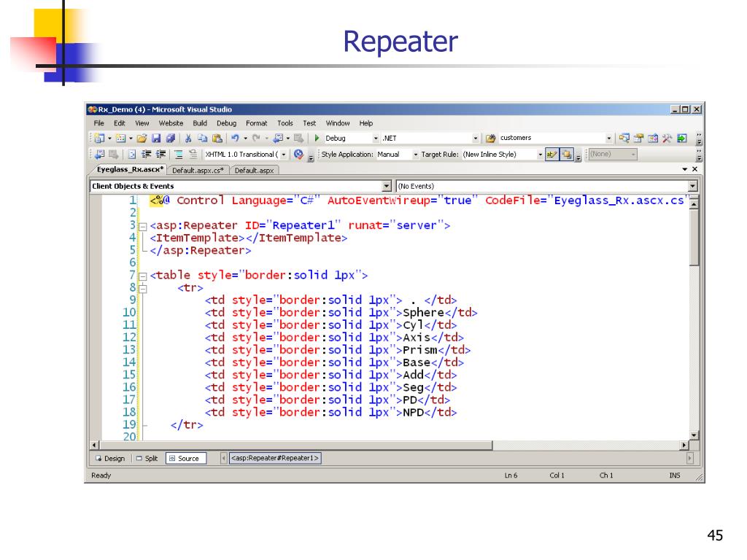The height and width of the screenshot is (560, 747).
Task: Open the customers find combo box dropdown
Action: click(608, 138)
